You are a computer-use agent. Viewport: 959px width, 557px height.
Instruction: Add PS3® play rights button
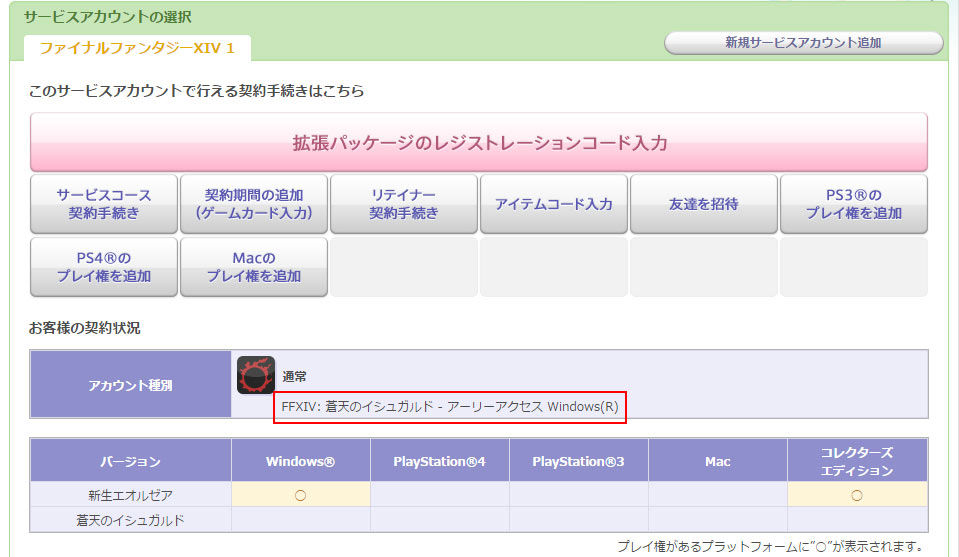click(854, 204)
